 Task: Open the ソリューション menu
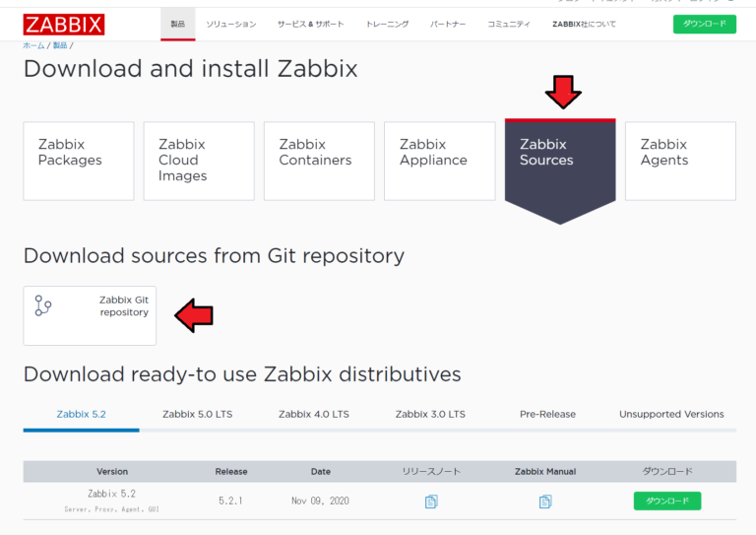tap(231, 24)
